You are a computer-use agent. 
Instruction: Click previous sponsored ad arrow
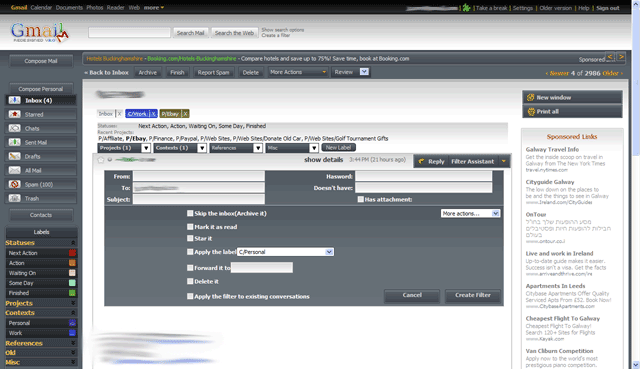click(x=610, y=57)
